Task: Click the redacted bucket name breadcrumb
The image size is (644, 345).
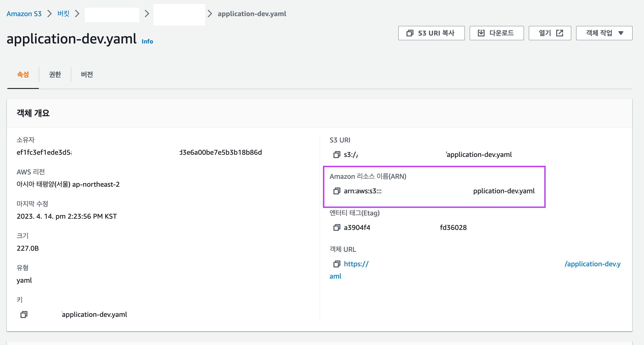Action: pyautogui.click(x=112, y=15)
